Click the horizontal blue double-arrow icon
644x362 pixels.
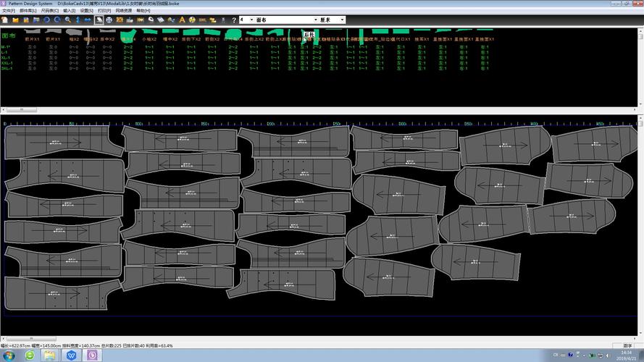point(88,20)
